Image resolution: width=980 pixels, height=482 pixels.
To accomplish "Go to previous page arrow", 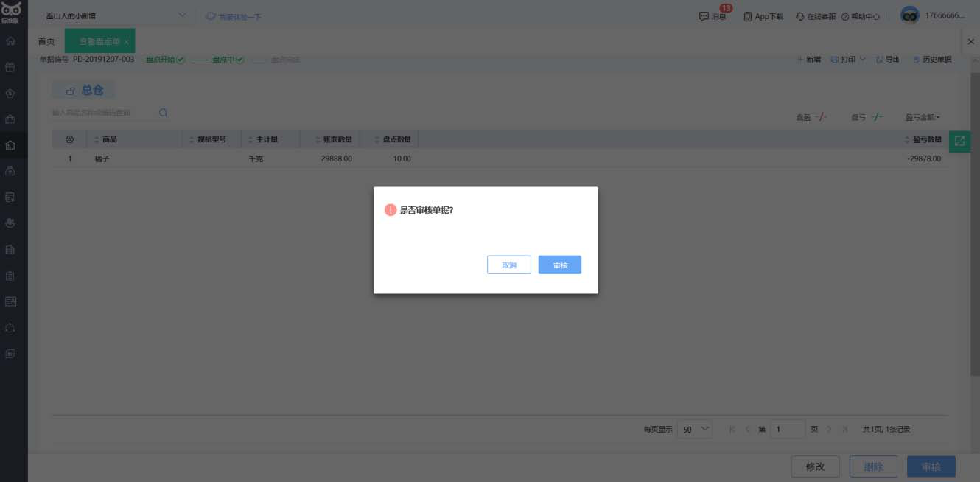I will point(747,429).
